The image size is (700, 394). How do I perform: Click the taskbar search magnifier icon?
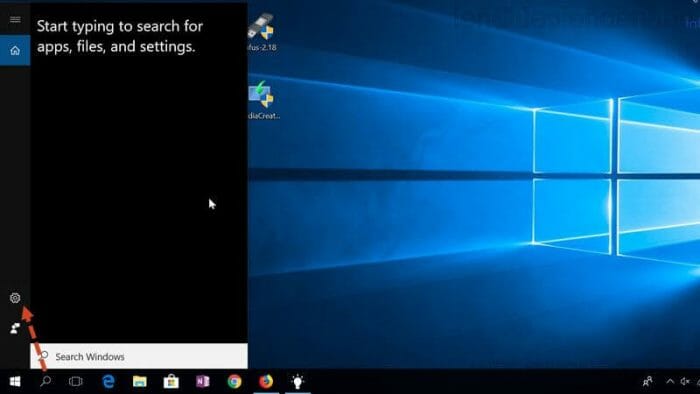pyautogui.click(x=46, y=382)
